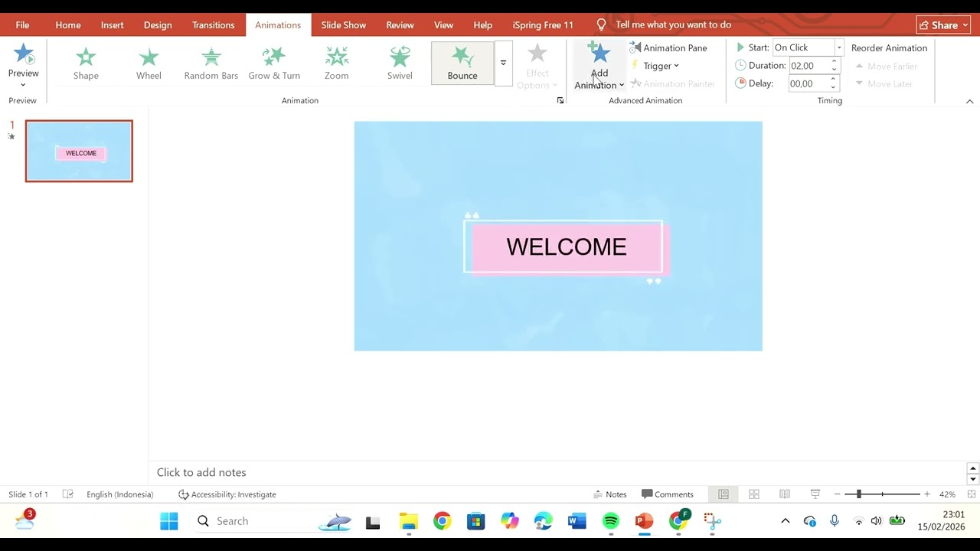Click the spell check status icon

68,494
